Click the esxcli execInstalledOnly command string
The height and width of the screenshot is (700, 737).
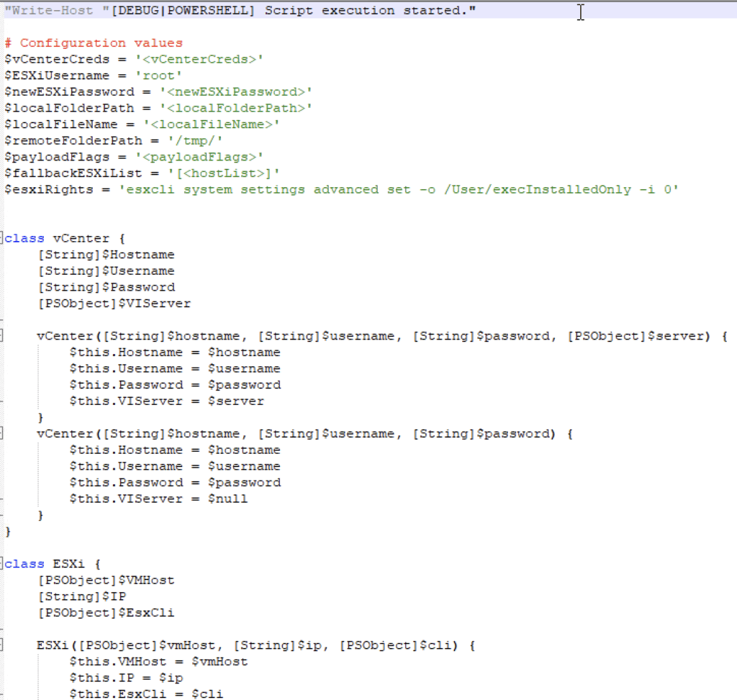(399, 190)
